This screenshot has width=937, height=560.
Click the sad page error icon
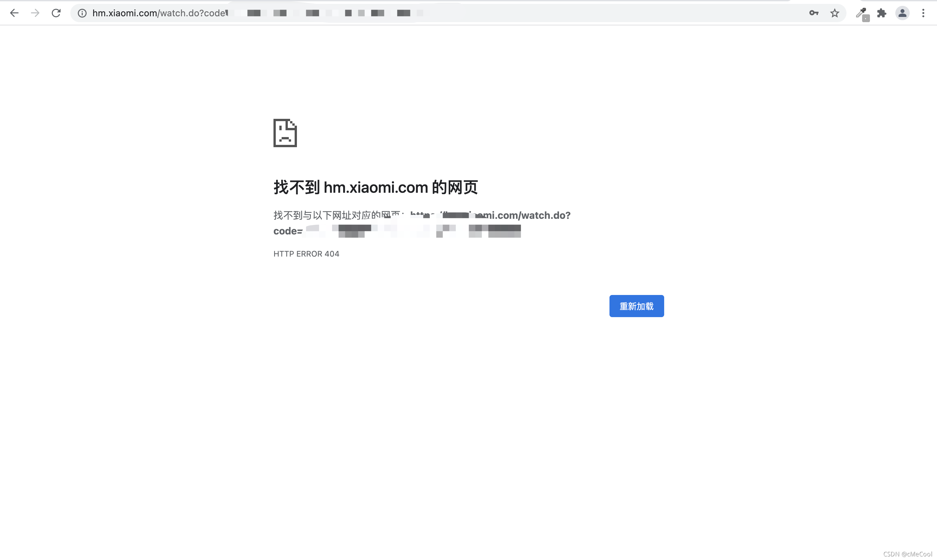click(x=285, y=133)
